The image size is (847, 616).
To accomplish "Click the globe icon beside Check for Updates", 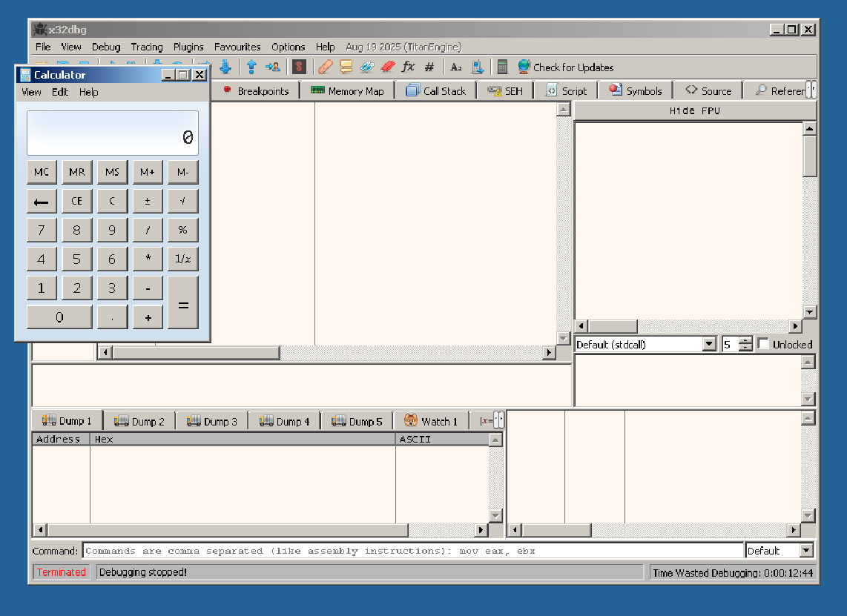I will click(x=524, y=67).
